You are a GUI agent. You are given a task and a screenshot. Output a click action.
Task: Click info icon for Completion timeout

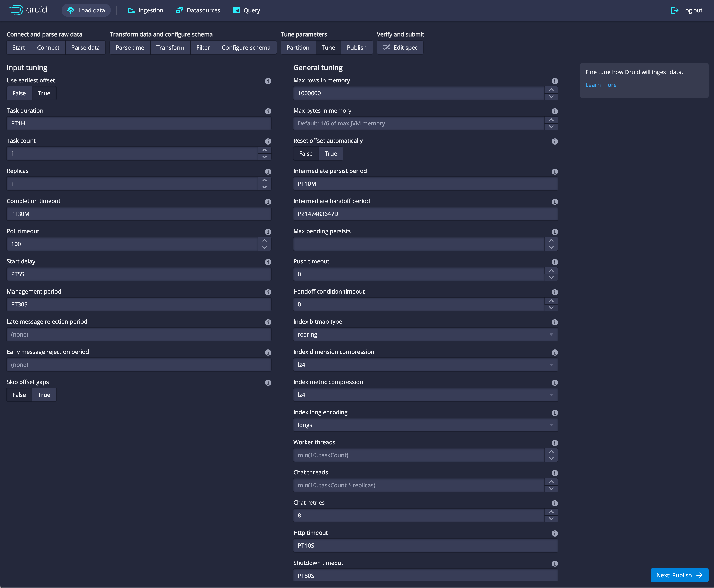(268, 202)
